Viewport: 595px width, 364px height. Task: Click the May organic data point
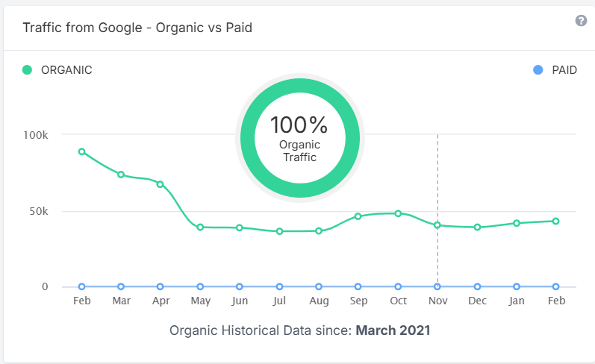200,227
